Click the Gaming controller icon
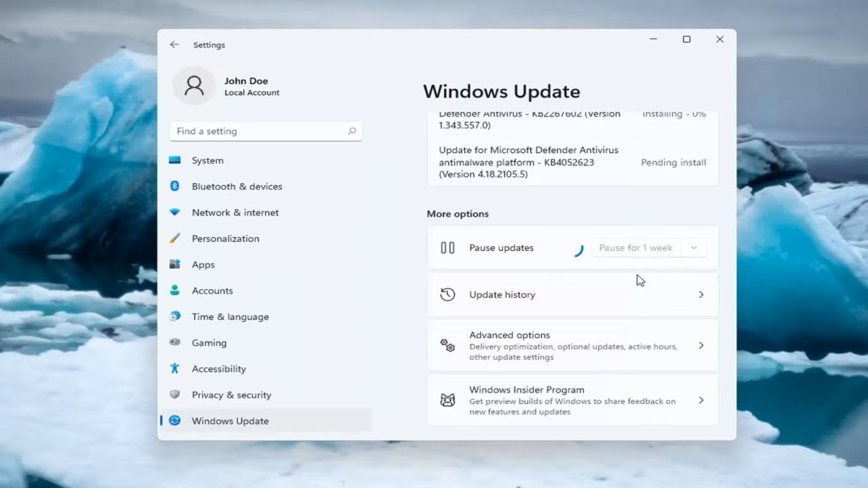868x488 pixels. point(175,343)
